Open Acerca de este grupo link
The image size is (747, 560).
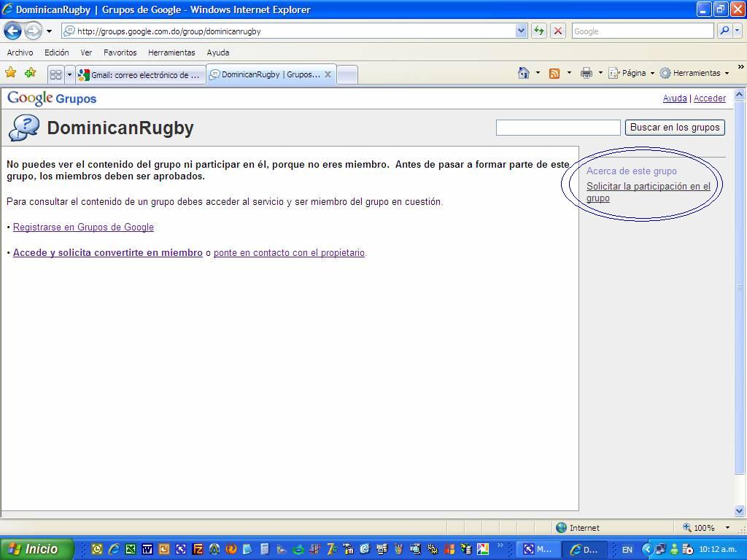coord(631,171)
